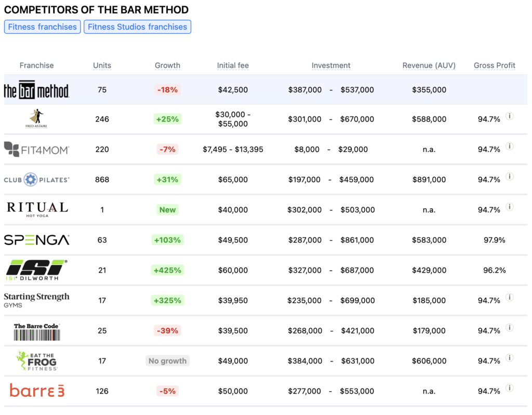532x415 pixels.
Task: Click the -39% growth badge
Action: 168,330
